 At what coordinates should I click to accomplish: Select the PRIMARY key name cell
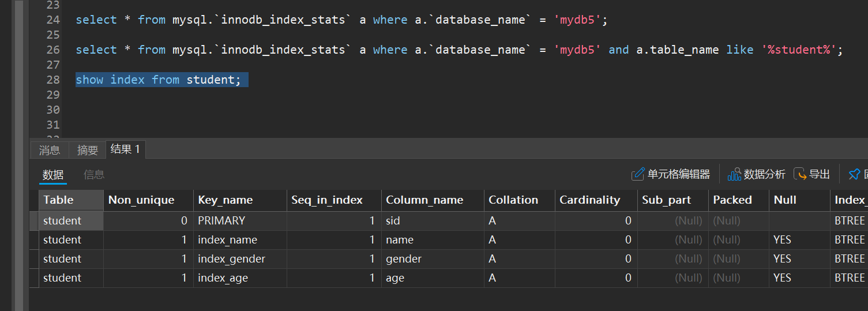221,221
